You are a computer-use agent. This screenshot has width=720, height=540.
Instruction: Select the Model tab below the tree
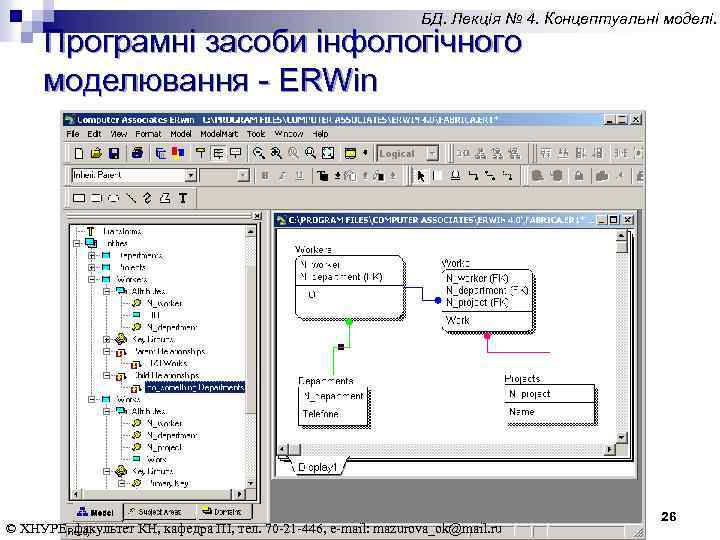[96, 512]
